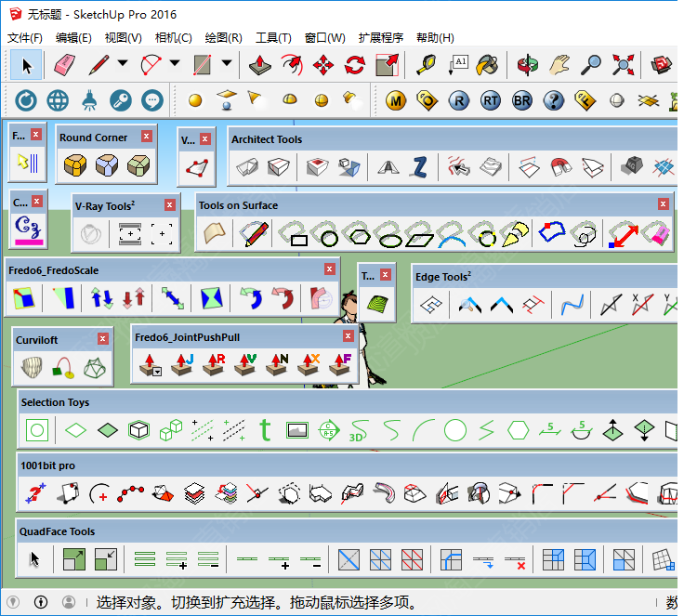Select the Arc drawing tool
The image size is (684, 616).
pyautogui.click(x=151, y=65)
